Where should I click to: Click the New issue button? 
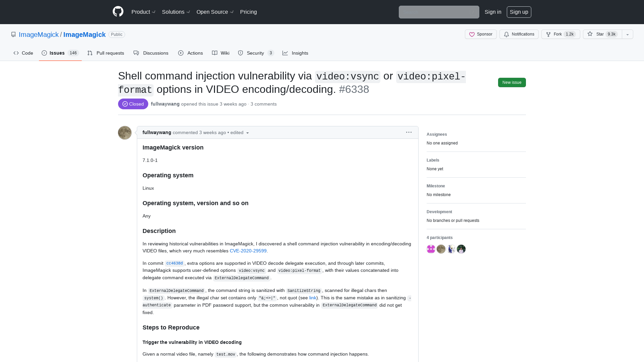pyautogui.click(x=512, y=82)
